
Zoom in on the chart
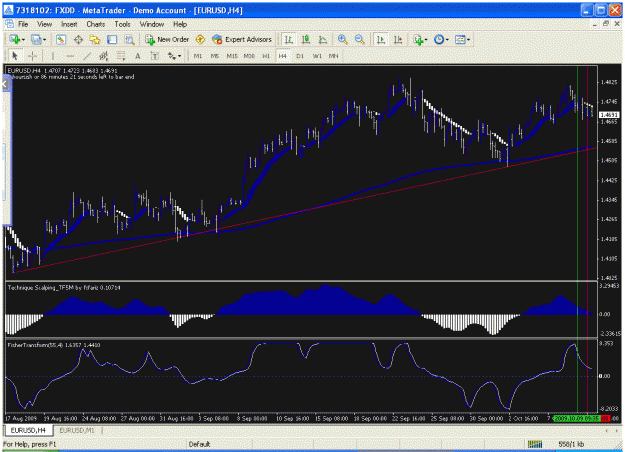342,39
